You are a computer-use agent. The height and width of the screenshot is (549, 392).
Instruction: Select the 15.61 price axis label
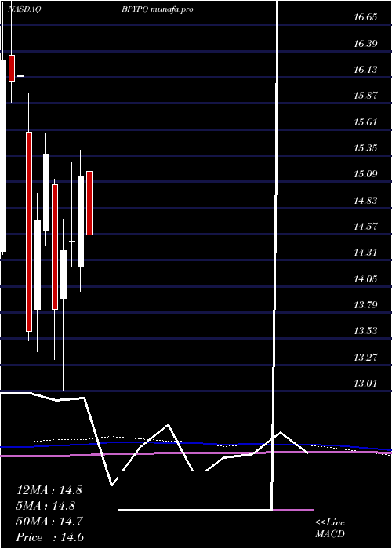(x=365, y=122)
